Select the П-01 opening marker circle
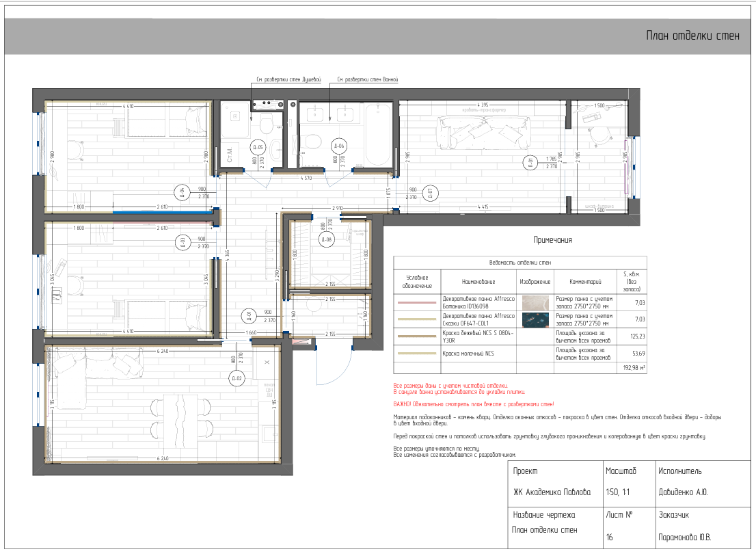This screenshot has width=756, height=556. pyautogui.click(x=529, y=162)
